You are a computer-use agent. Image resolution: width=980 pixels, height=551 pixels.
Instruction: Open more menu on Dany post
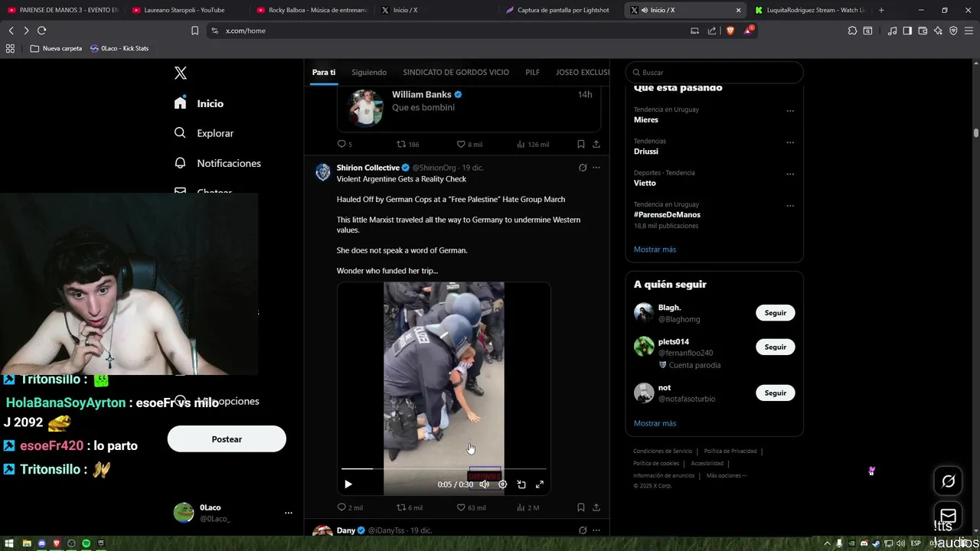(596, 530)
